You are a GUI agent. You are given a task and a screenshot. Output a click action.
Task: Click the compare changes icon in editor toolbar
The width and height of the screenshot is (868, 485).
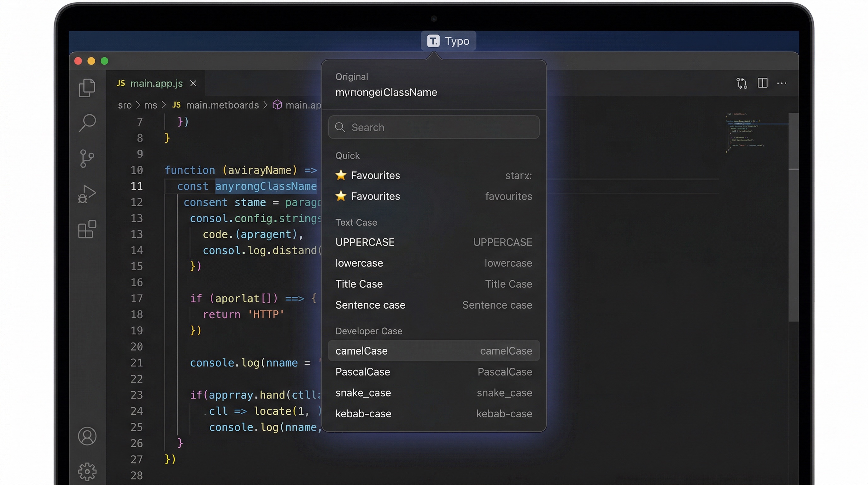742,83
